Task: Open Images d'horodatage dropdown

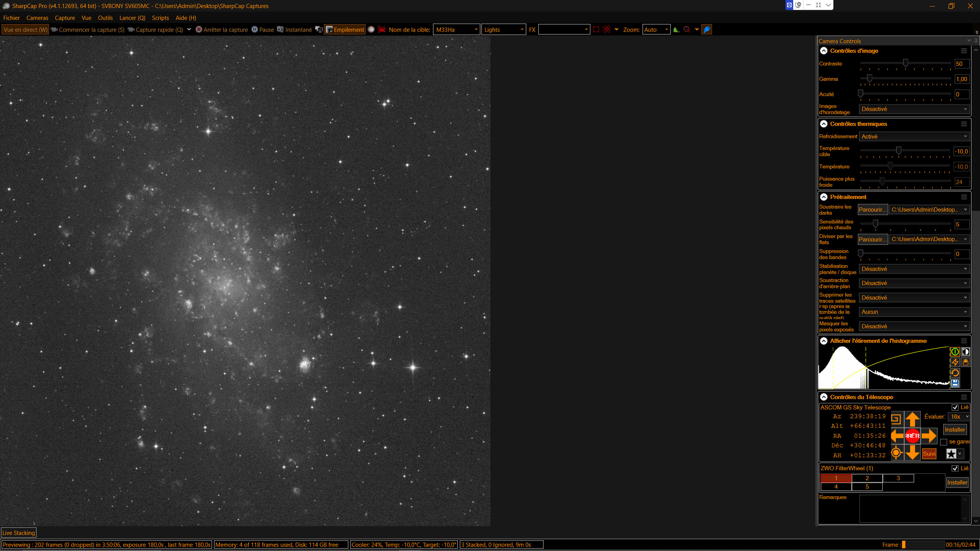Action: click(914, 109)
